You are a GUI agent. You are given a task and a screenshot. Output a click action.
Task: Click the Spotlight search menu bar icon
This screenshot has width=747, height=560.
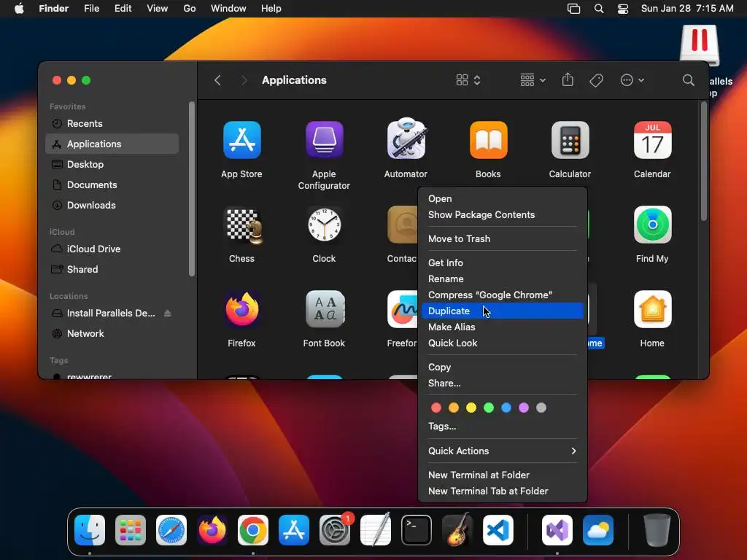click(599, 9)
